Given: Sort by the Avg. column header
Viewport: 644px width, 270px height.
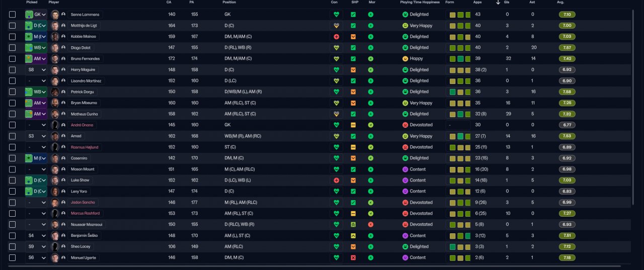Looking at the screenshot, I should click(x=560, y=3).
